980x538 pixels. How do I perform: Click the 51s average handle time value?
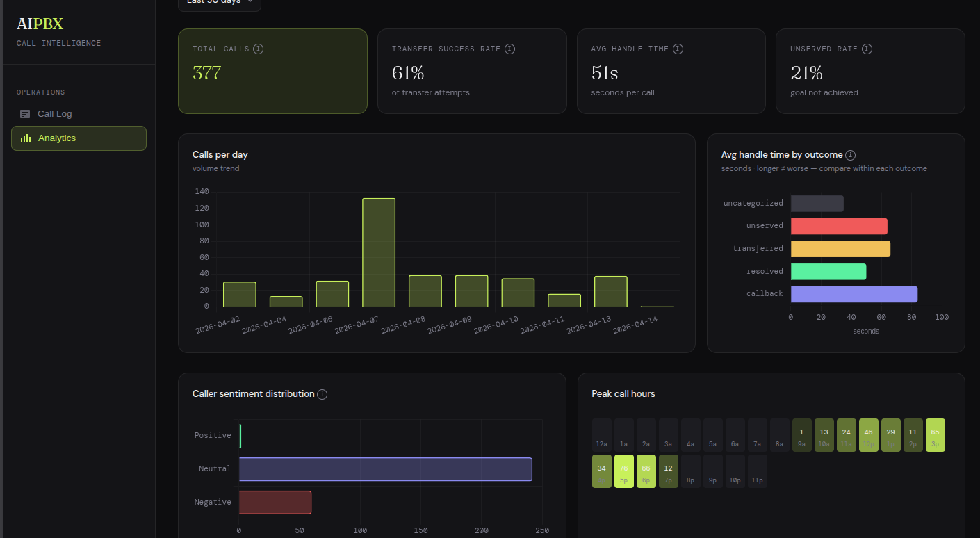[605, 73]
